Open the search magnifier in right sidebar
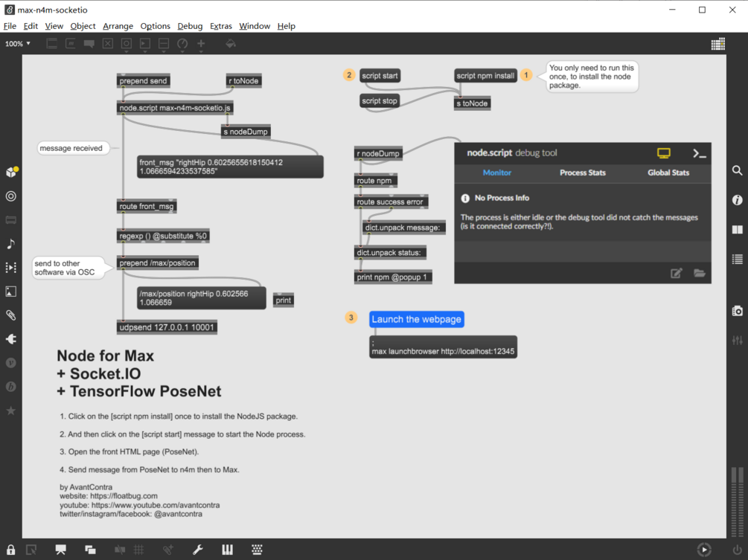748x560 pixels. pyautogui.click(x=737, y=170)
